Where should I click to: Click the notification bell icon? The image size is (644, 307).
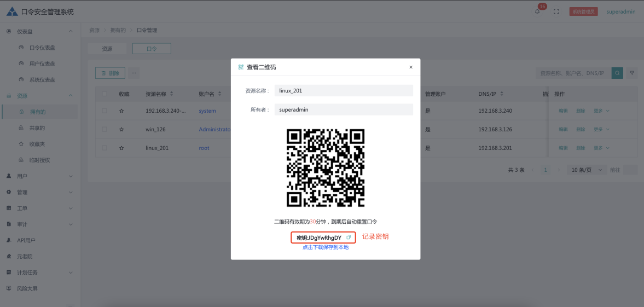pos(537,11)
